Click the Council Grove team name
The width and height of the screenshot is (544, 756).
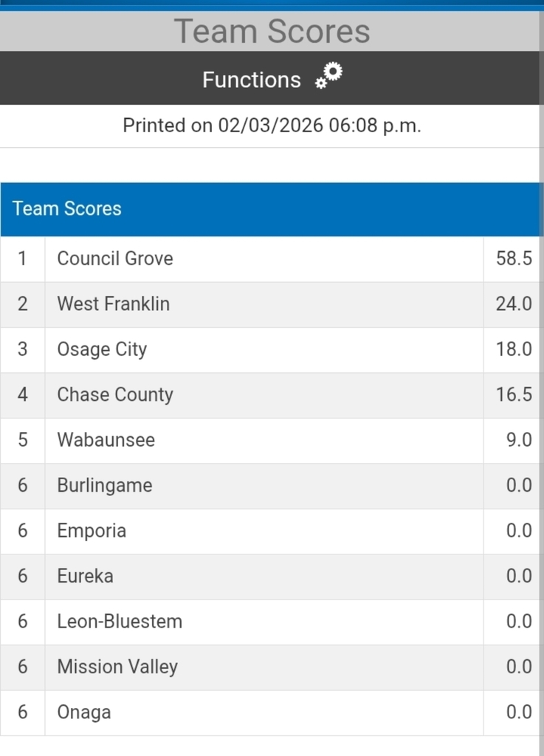(x=115, y=258)
